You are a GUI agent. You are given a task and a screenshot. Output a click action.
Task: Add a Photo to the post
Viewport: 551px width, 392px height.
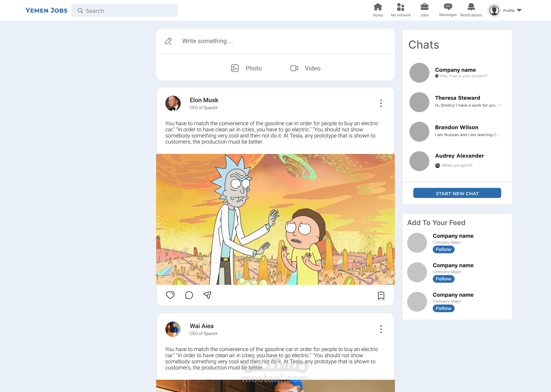point(246,68)
